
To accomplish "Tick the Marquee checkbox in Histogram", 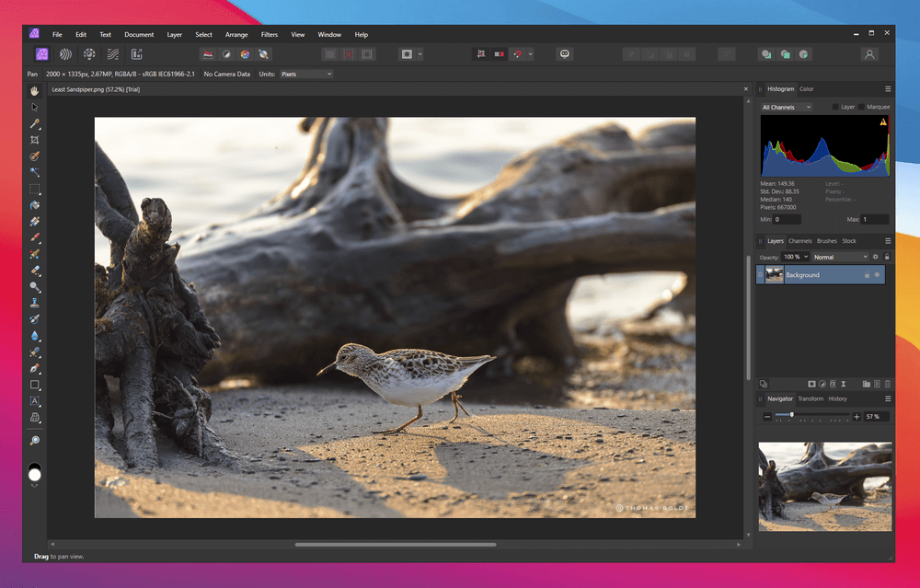I will pyautogui.click(x=861, y=108).
